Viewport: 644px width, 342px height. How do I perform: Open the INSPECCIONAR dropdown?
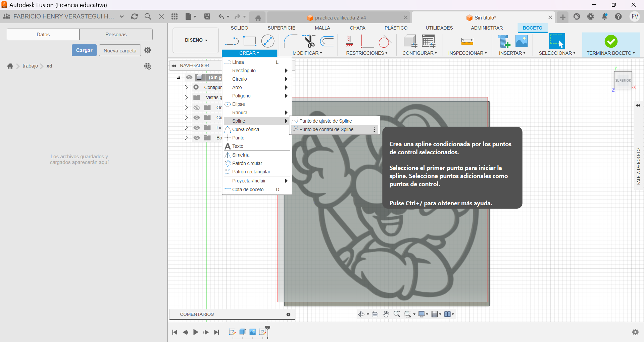[x=467, y=53]
